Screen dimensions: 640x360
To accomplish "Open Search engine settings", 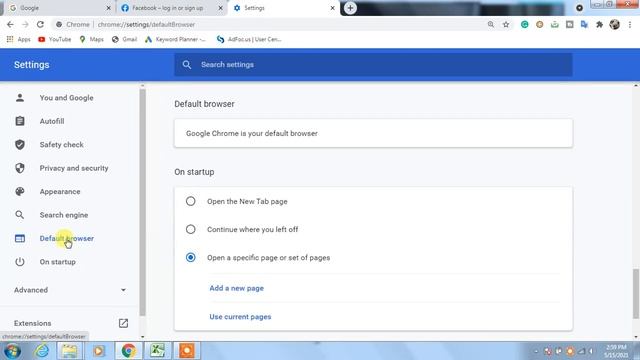I will tap(64, 215).
